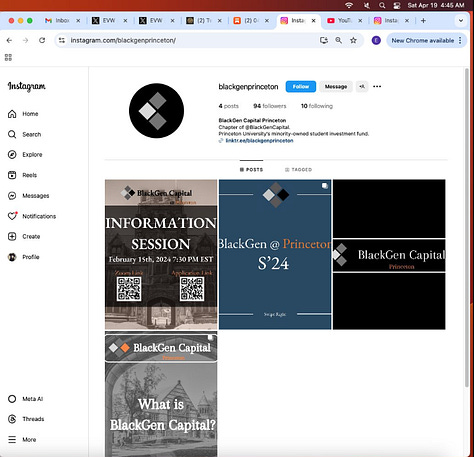The image size is (474, 457).
Task: Select the POSTS tab
Action: [x=251, y=170]
